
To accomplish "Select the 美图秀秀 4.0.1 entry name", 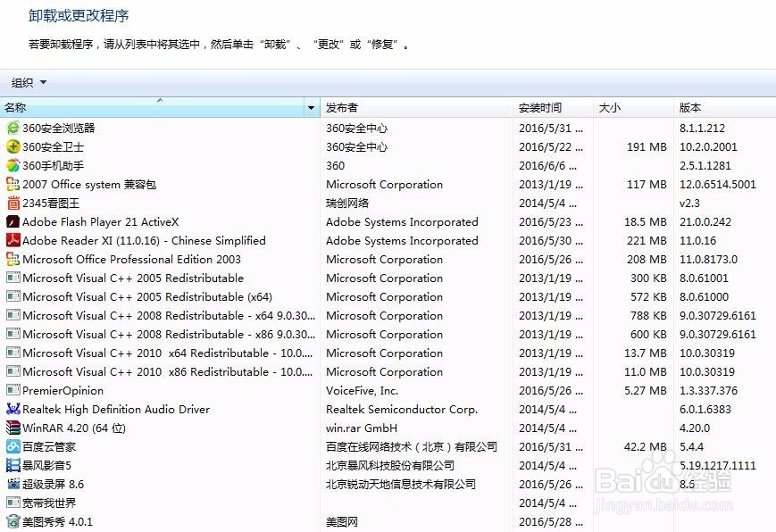I will click(x=57, y=521).
